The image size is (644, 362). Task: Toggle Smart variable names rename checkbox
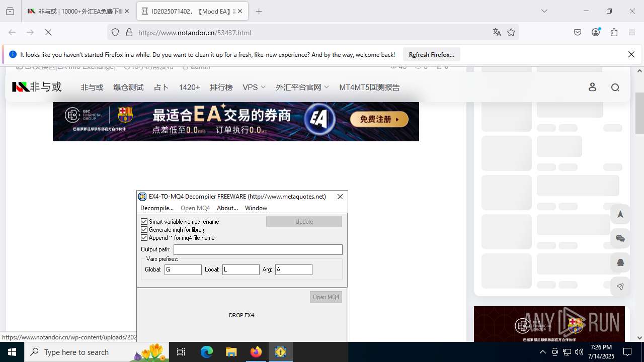pyautogui.click(x=144, y=221)
